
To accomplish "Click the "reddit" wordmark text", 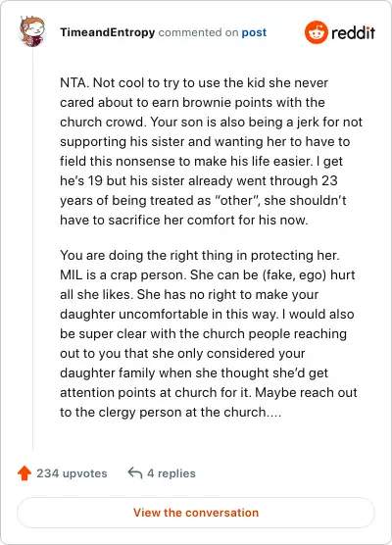I will [x=353, y=32].
